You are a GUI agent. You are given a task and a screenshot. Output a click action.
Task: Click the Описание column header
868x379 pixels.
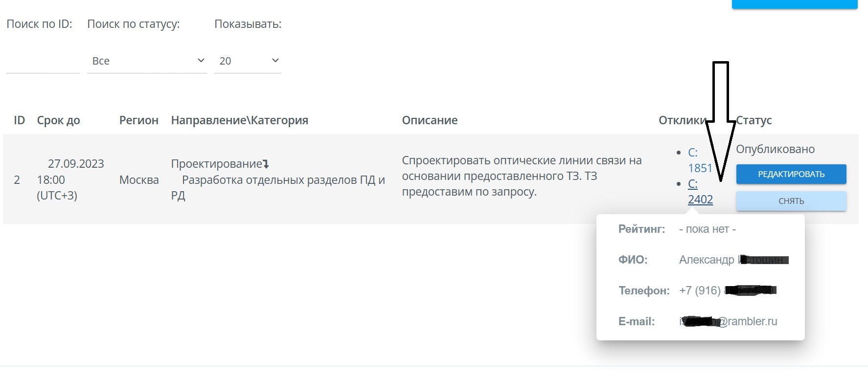coord(430,120)
